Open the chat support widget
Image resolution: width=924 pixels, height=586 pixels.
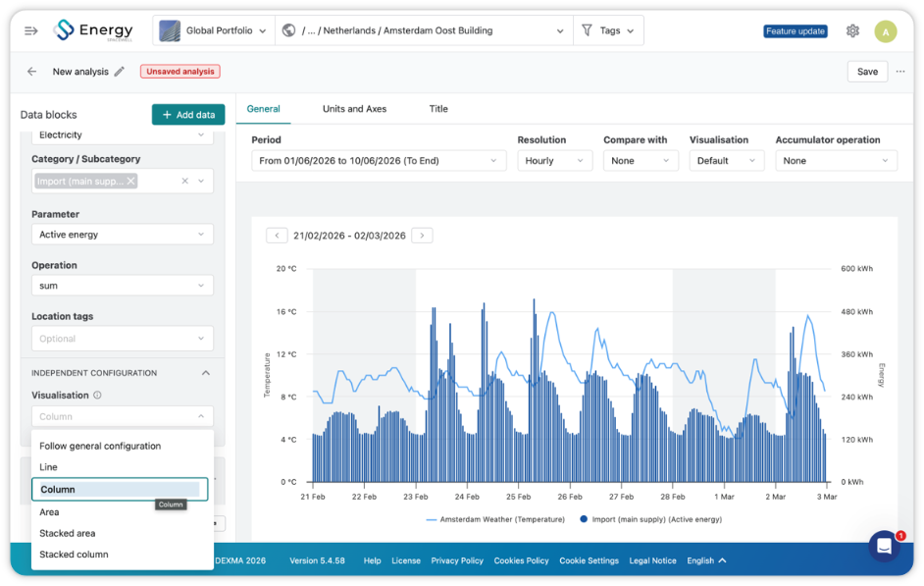click(x=884, y=546)
